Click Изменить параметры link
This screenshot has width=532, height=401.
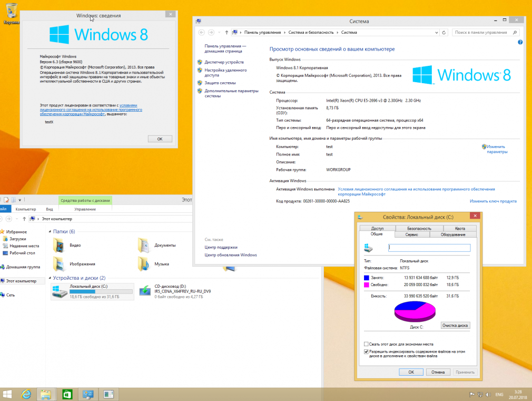tap(497, 149)
